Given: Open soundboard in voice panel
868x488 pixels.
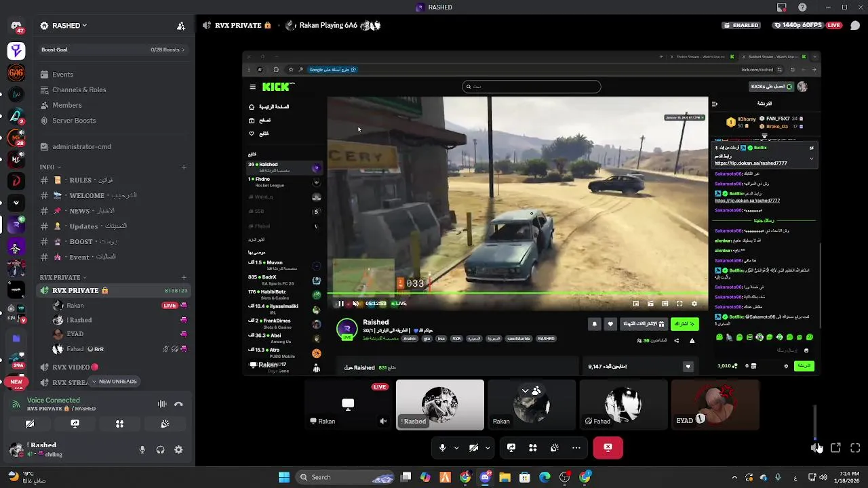Looking at the screenshot, I should (165, 424).
